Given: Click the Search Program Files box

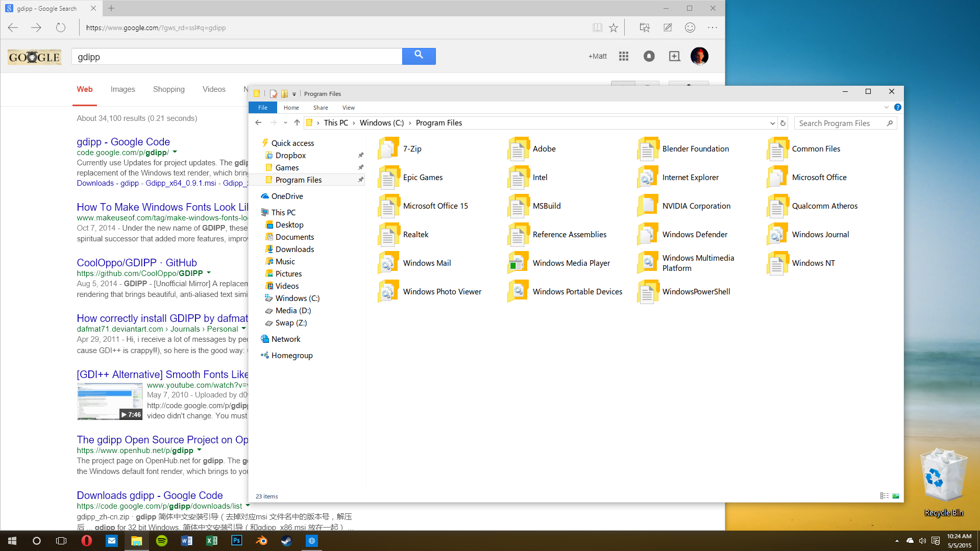Looking at the screenshot, I should click(845, 123).
